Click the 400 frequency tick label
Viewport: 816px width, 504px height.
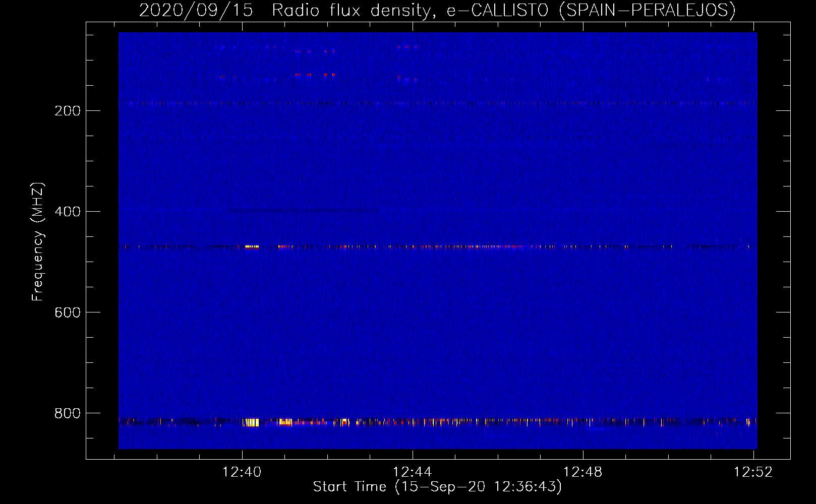coord(68,212)
